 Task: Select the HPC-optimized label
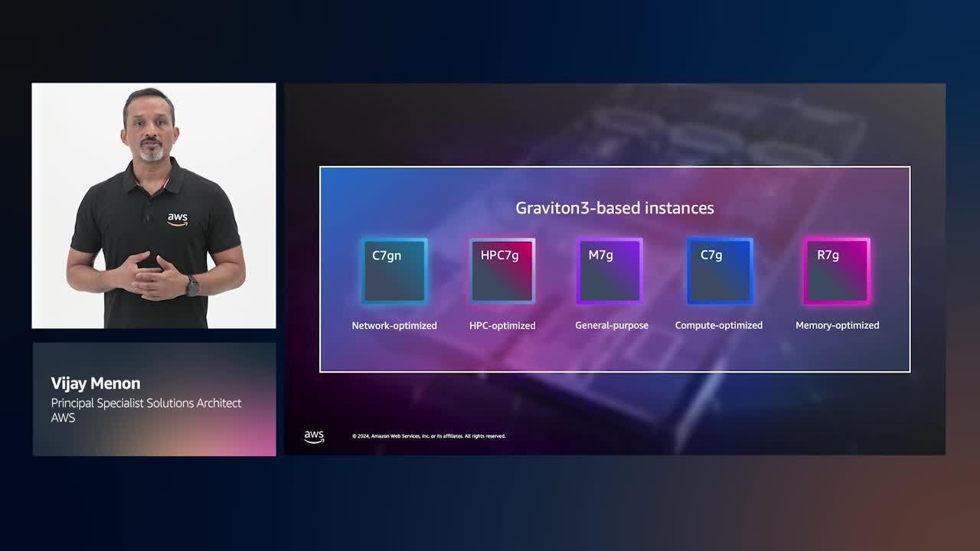(x=502, y=325)
